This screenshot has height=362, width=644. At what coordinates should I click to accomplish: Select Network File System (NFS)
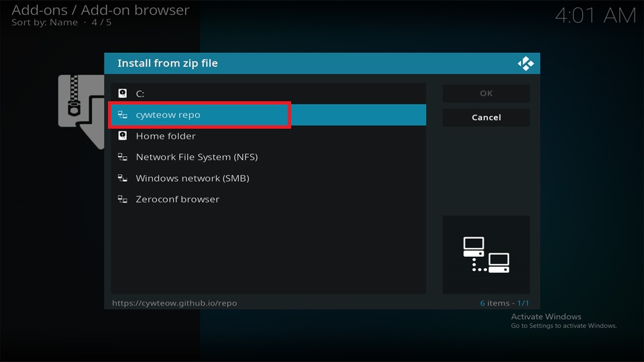coord(268,157)
